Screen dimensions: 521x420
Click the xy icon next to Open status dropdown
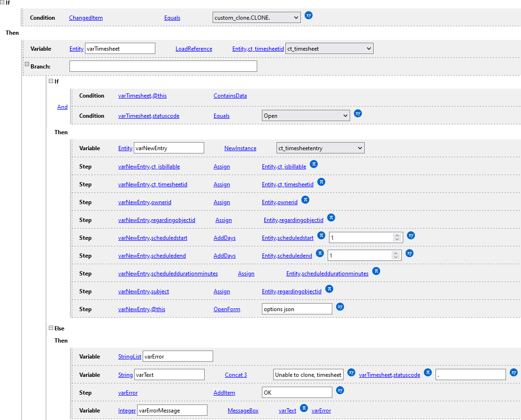[358, 114]
